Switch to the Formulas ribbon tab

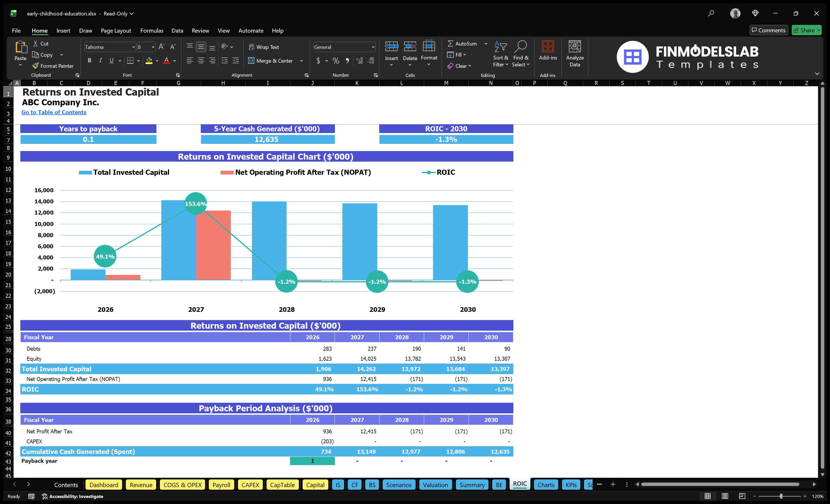pyautogui.click(x=152, y=31)
